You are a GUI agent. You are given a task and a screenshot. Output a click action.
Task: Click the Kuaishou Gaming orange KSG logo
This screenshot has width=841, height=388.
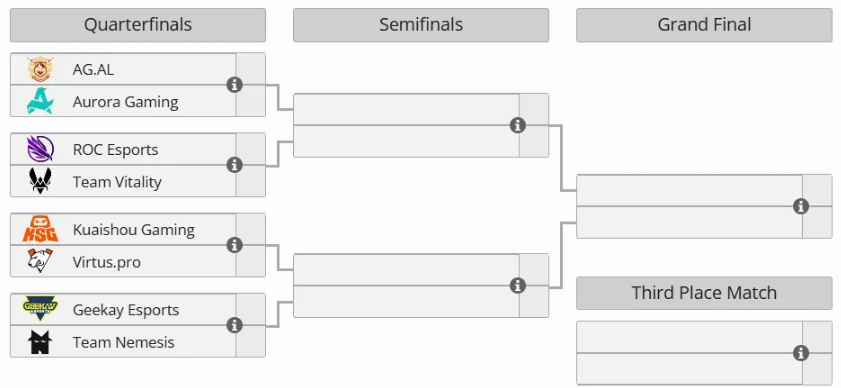(x=40, y=229)
